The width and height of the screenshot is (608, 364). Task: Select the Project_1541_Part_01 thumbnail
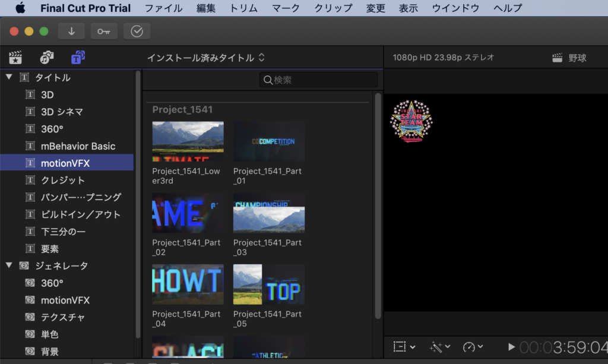coord(269,141)
